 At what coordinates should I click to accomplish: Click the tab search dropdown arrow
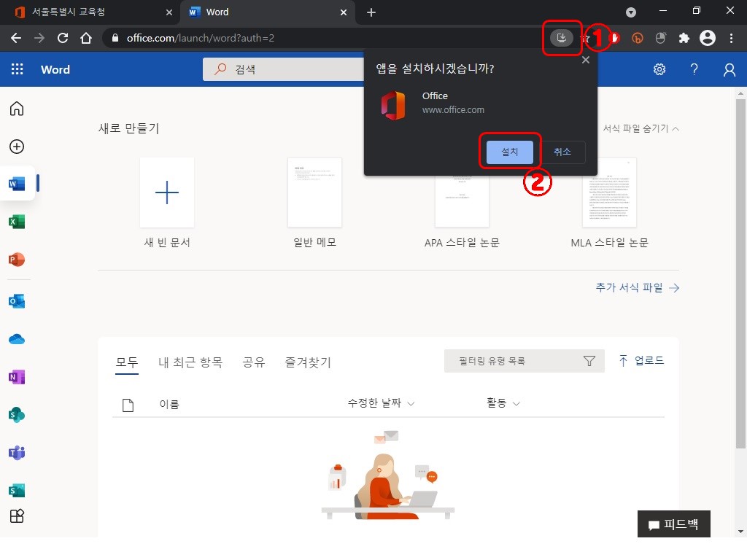631,12
